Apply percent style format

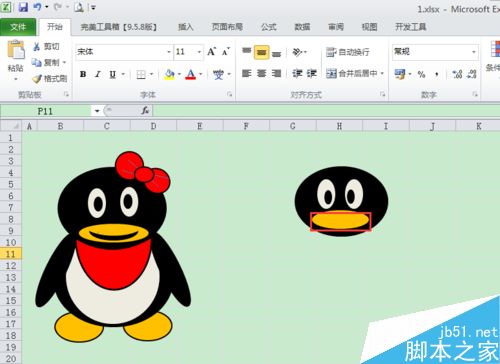tap(421, 74)
